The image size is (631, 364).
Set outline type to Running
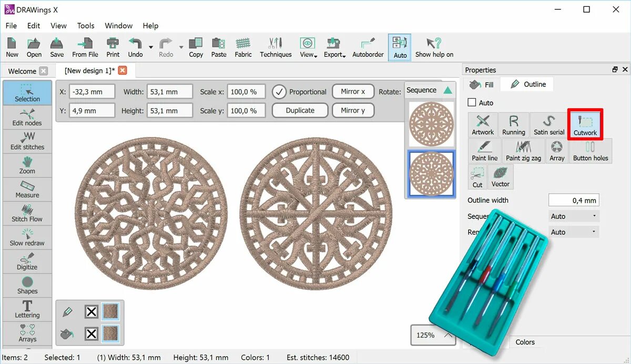(514, 126)
